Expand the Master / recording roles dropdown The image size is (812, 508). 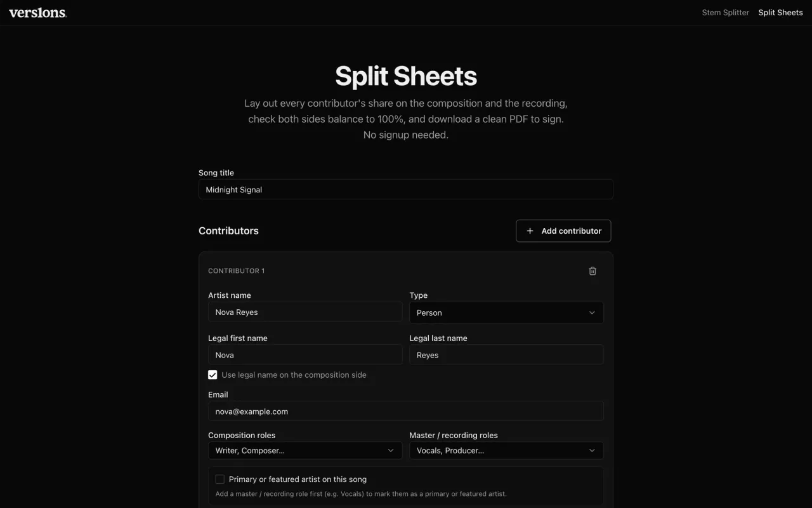(506, 450)
